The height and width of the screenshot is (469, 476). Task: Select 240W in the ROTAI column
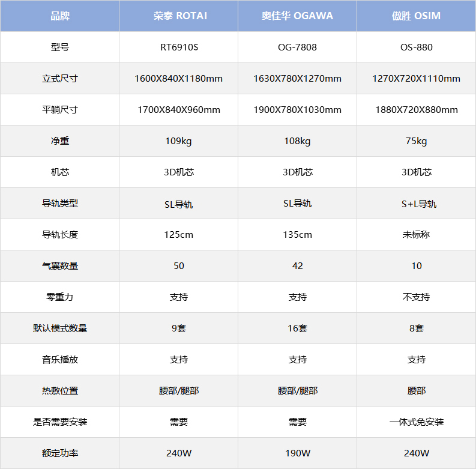click(178, 453)
